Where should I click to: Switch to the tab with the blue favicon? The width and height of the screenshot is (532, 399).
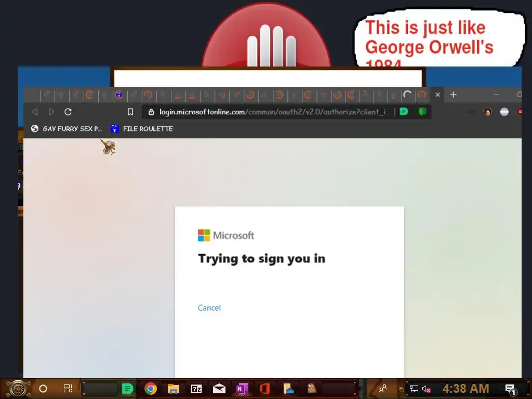coord(119,95)
